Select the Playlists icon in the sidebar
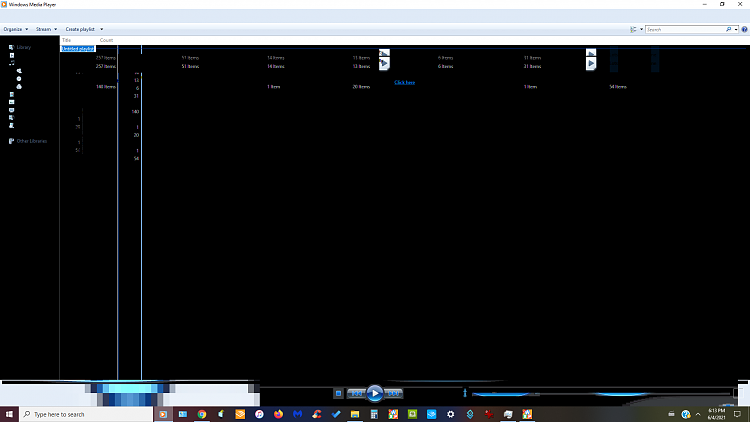Screen dimensions: 750x422 coord(12,55)
